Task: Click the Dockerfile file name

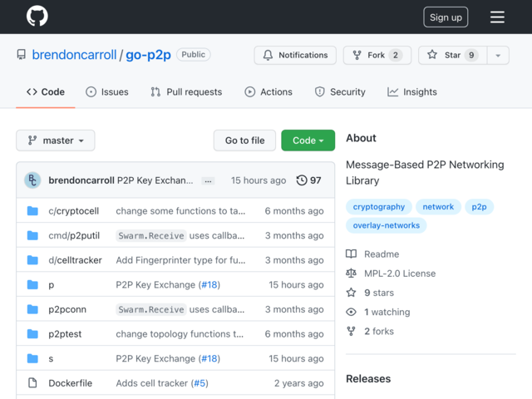Action: pos(70,383)
